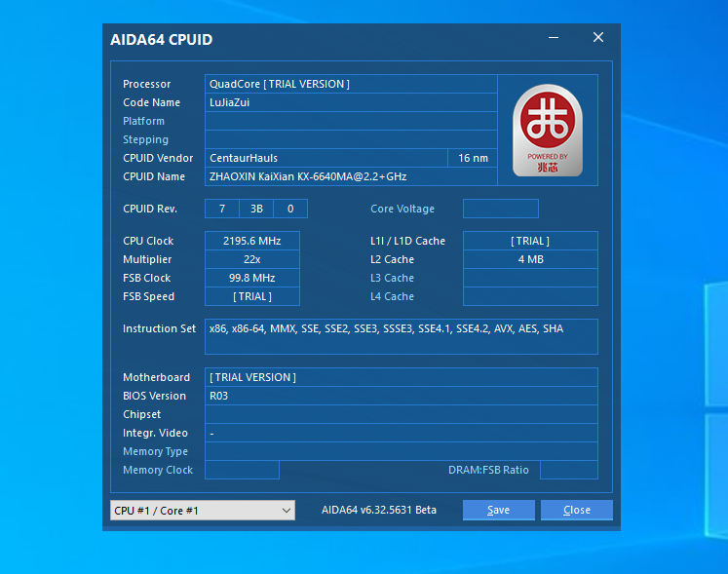Click the L1I / L1D Cache [ TRIAL ] value

point(530,241)
